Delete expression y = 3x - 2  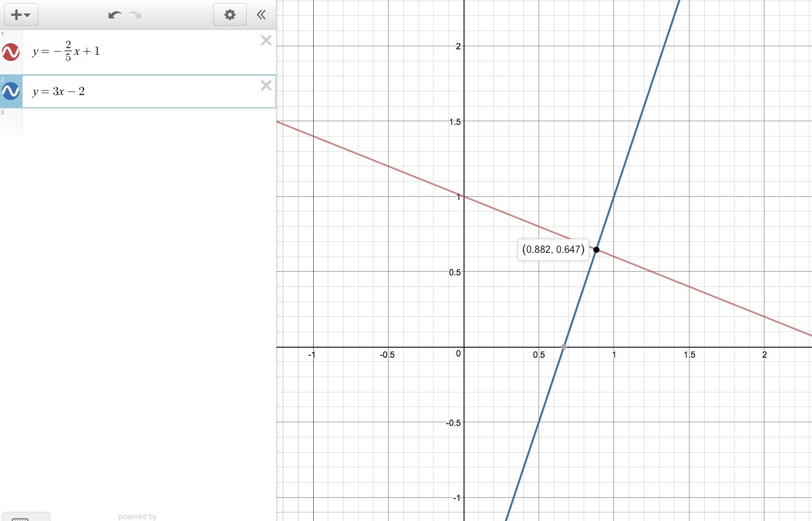pos(266,85)
